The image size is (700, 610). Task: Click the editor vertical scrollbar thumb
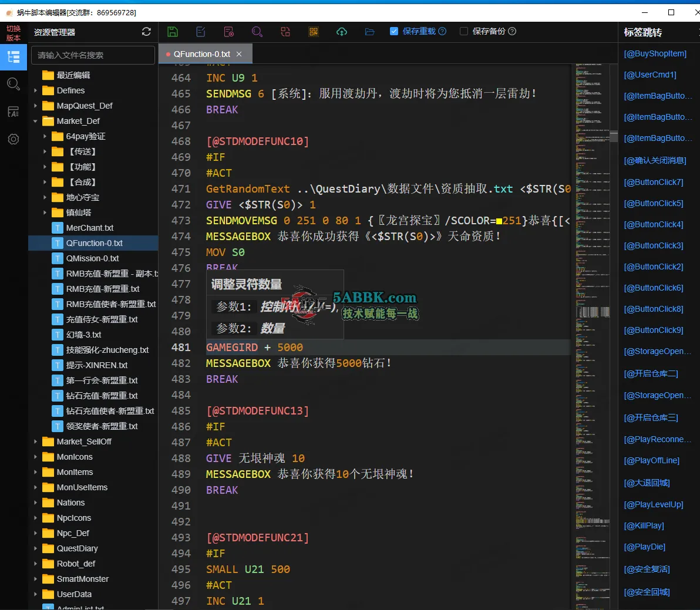pyautogui.click(x=614, y=137)
